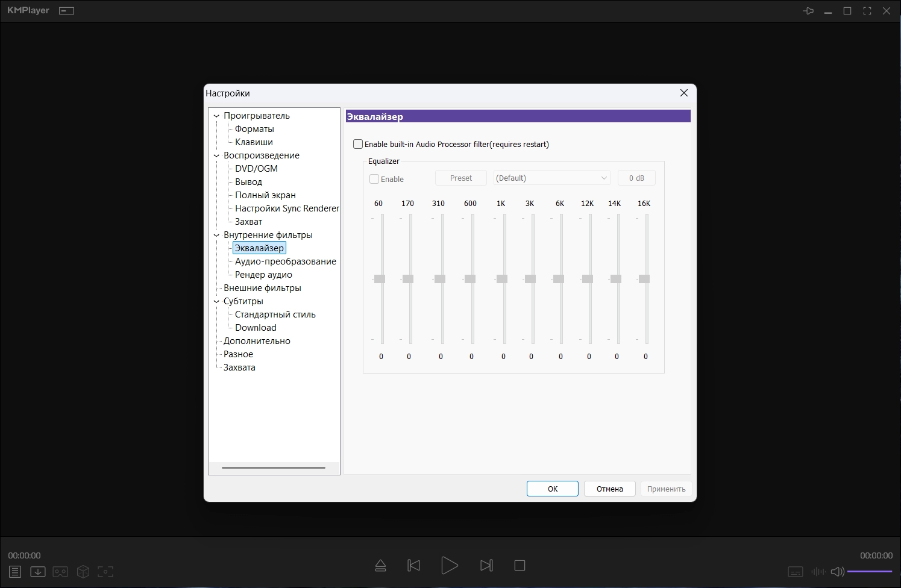Toggle the VR headset mode icon
Screen dimensions: 901x588
60,572
